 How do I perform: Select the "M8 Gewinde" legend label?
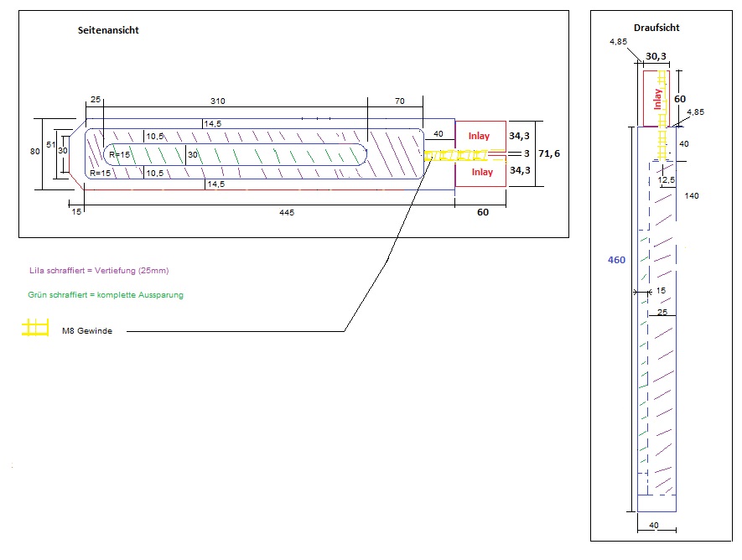pyautogui.click(x=86, y=331)
